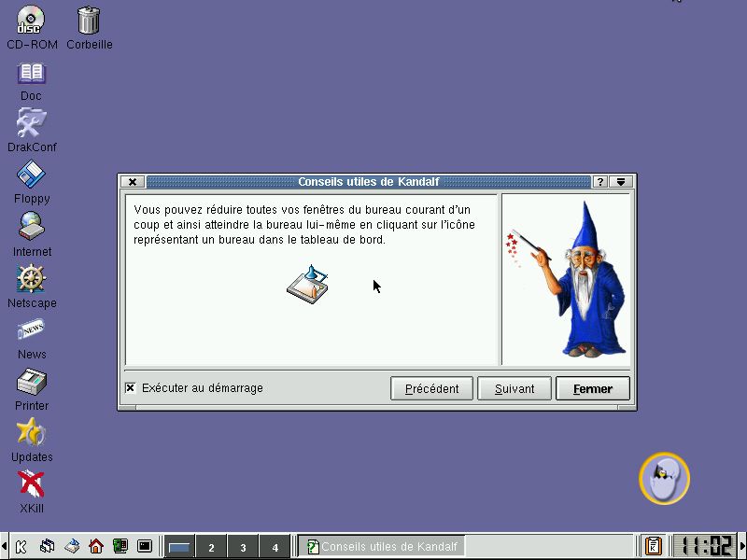Open the K application menu
747x560 pixels.
click(x=19, y=546)
